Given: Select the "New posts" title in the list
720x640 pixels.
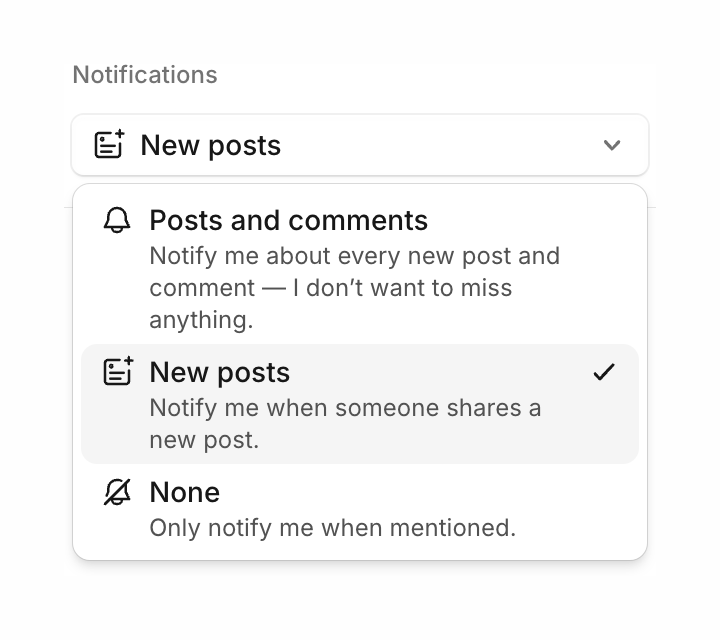Looking at the screenshot, I should pyautogui.click(x=219, y=372).
